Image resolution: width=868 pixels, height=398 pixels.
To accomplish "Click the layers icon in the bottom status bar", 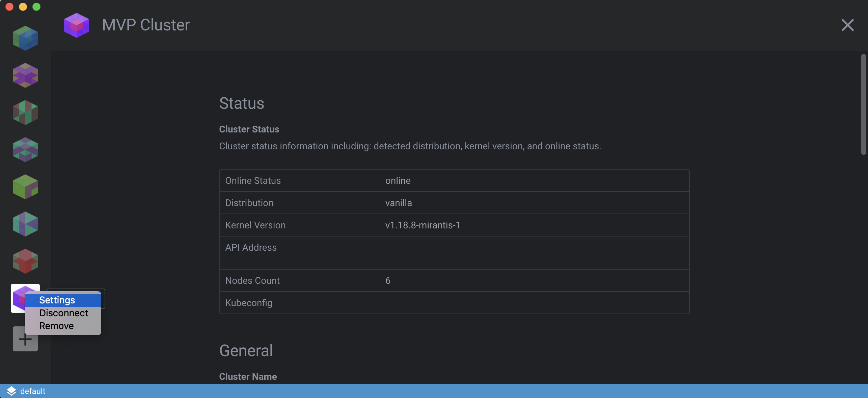I will click(11, 391).
